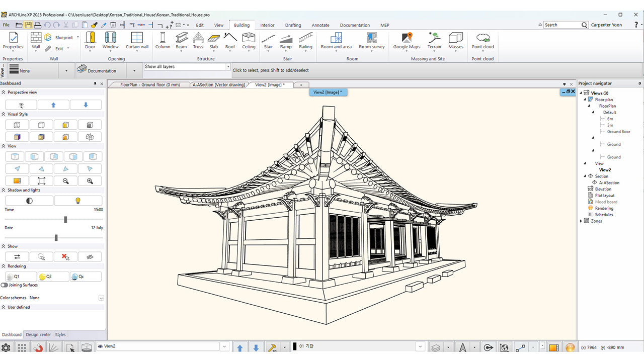Open the Color schemes dropdown
Image resolution: width=644 pixels, height=362 pixels.
[101, 298]
